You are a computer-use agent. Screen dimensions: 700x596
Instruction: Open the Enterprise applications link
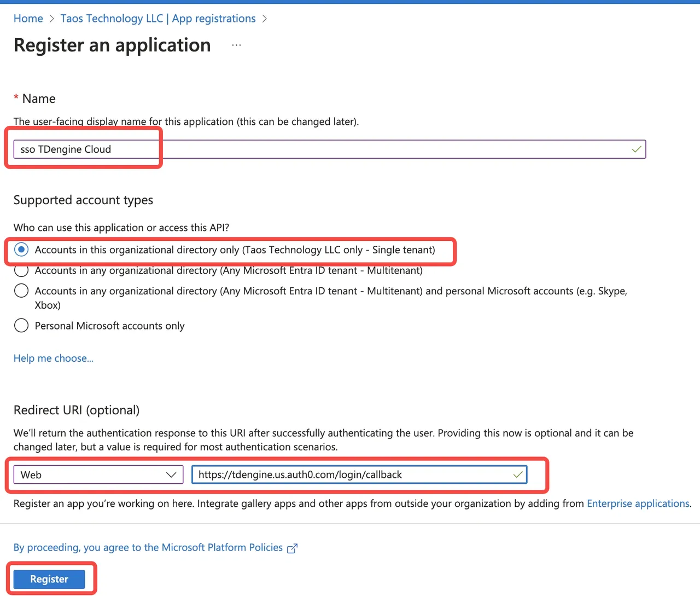coord(638,504)
